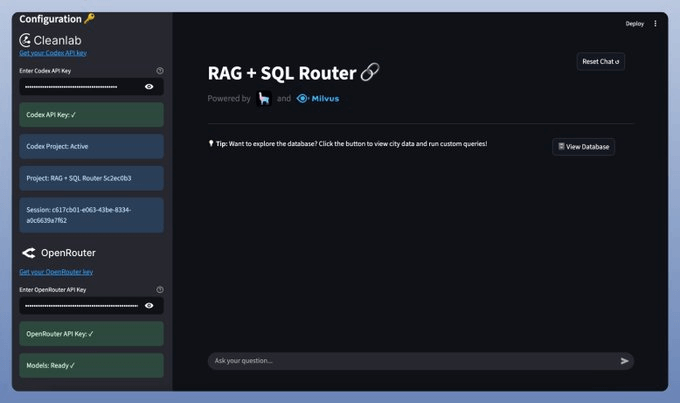
Task: Open help tooltip for OpenRouter API Key
Action: (x=160, y=290)
